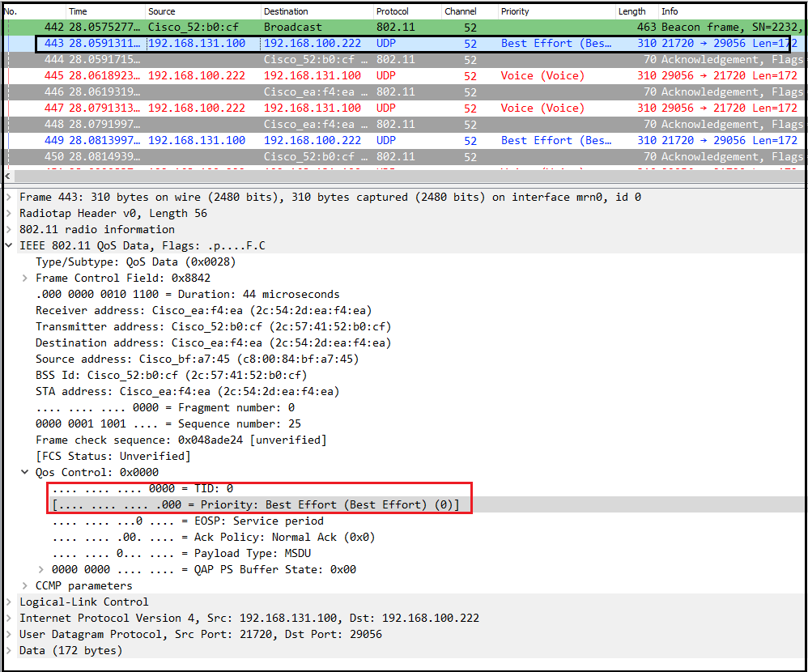Expand the Logical-Link Control section
Screen dimensions: 808x672
[11, 602]
